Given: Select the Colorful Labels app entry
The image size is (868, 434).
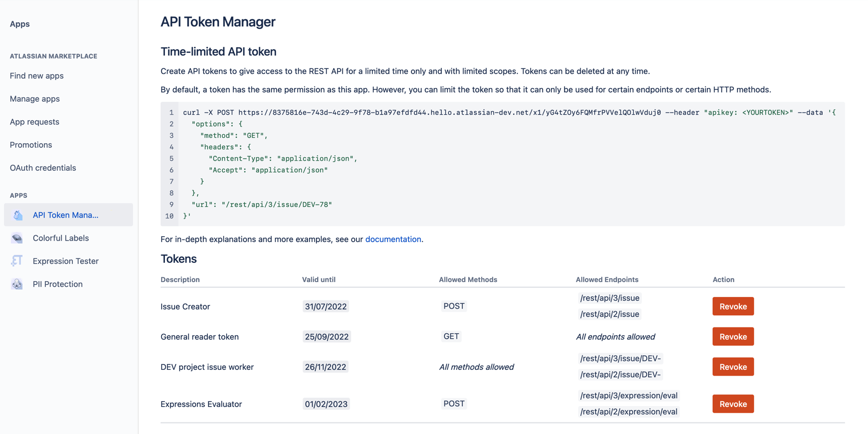Looking at the screenshot, I should (x=61, y=238).
